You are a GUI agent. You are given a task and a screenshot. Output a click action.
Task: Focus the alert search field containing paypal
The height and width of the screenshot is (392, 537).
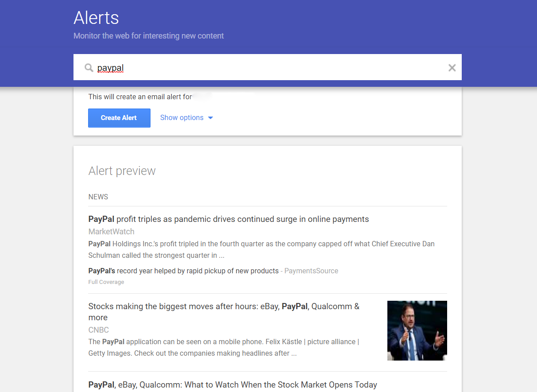click(x=266, y=68)
